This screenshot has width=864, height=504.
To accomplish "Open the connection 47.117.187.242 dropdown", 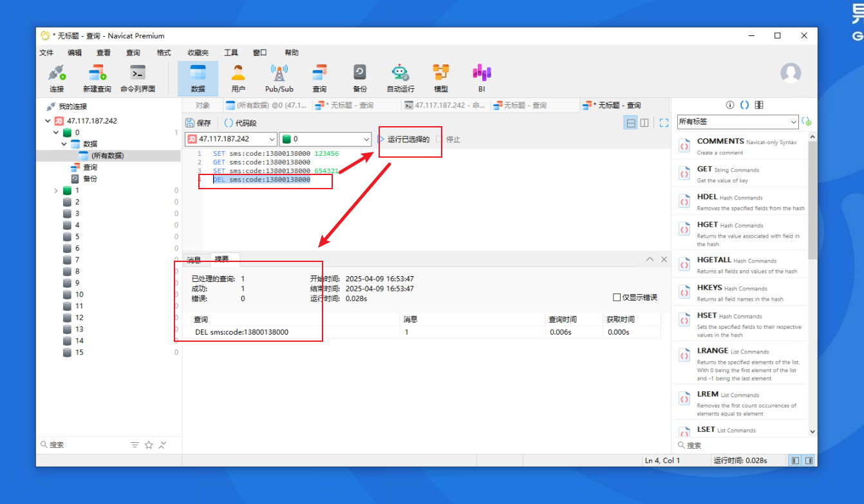I will click(231, 139).
